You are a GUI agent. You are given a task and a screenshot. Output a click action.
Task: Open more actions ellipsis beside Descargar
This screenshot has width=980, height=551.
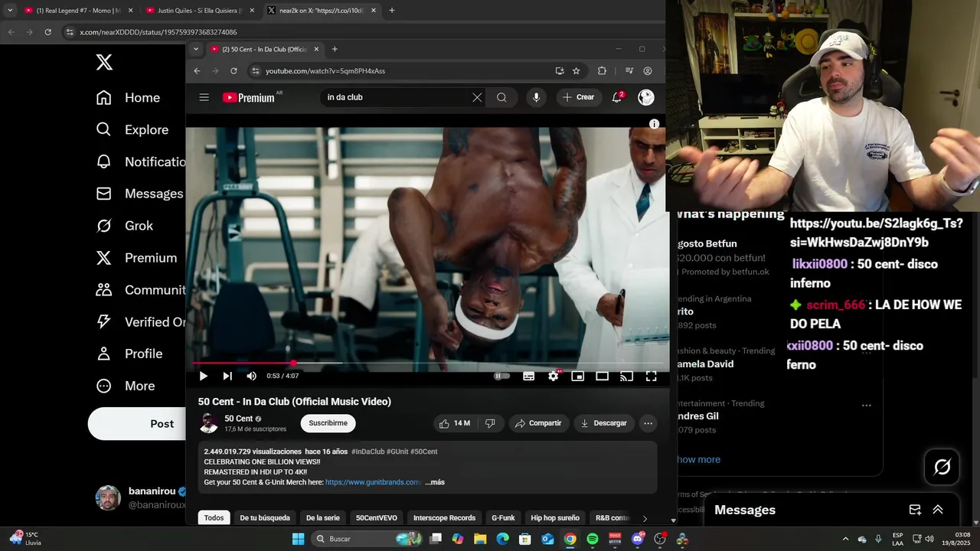[648, 423]
